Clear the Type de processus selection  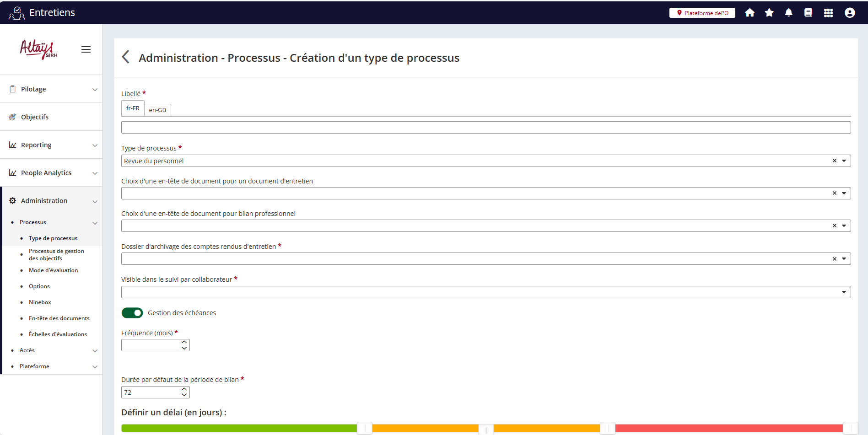coord(834,161)
